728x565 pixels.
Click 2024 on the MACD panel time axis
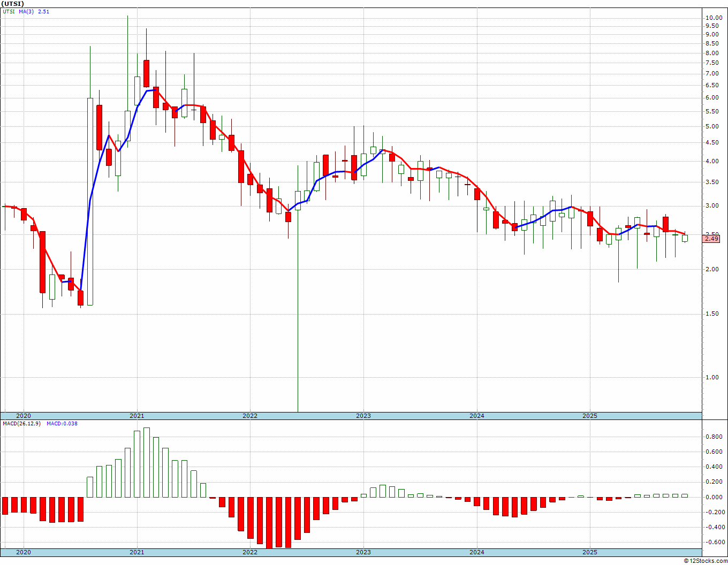tap(477, 552)
